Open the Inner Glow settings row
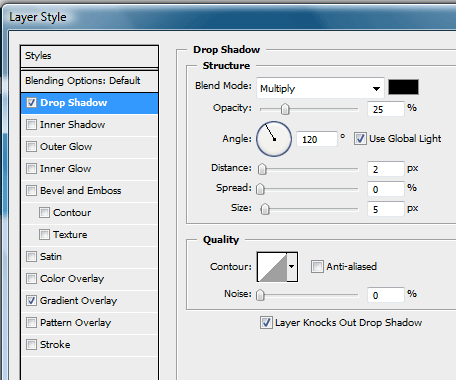The image size is (456, 380). (x=89, y=169)
